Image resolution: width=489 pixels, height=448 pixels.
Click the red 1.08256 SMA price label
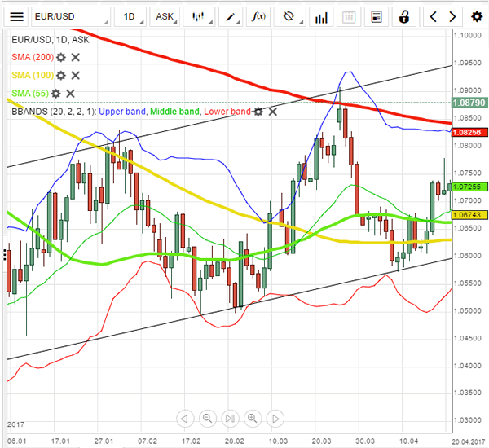point(469,132)
